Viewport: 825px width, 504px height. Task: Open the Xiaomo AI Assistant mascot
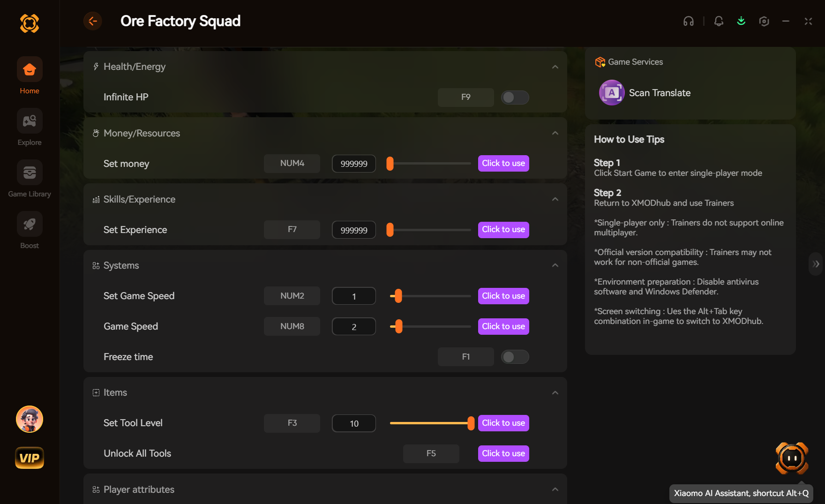click(x=792, y=458)
